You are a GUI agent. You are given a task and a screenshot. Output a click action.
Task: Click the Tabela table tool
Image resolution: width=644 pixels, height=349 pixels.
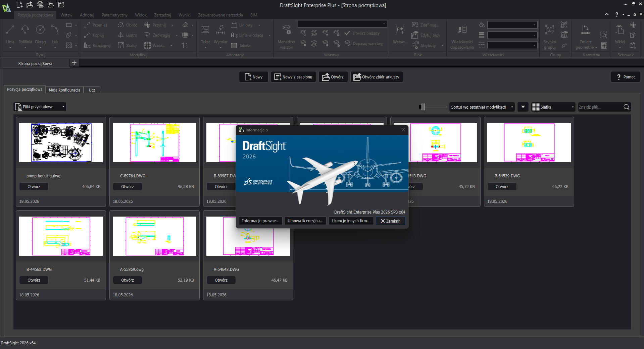click(241, 46)
